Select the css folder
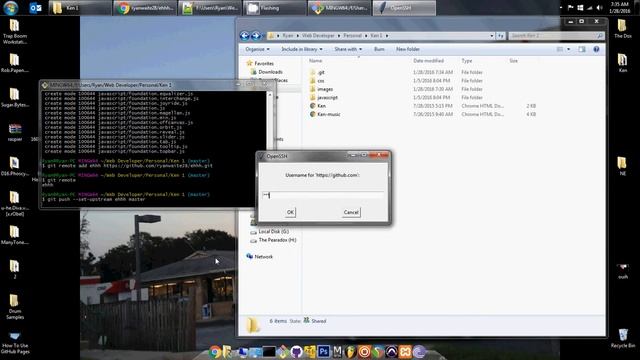 [321, 81]
